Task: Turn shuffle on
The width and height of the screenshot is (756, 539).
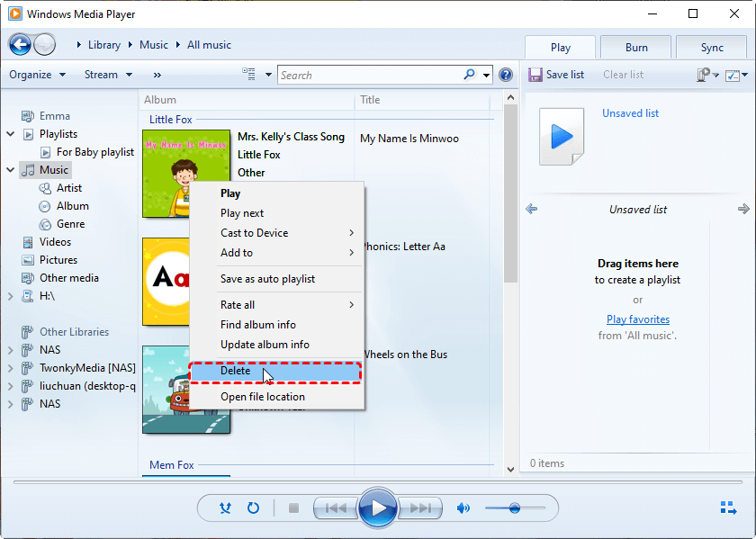Action: point(225,508)
